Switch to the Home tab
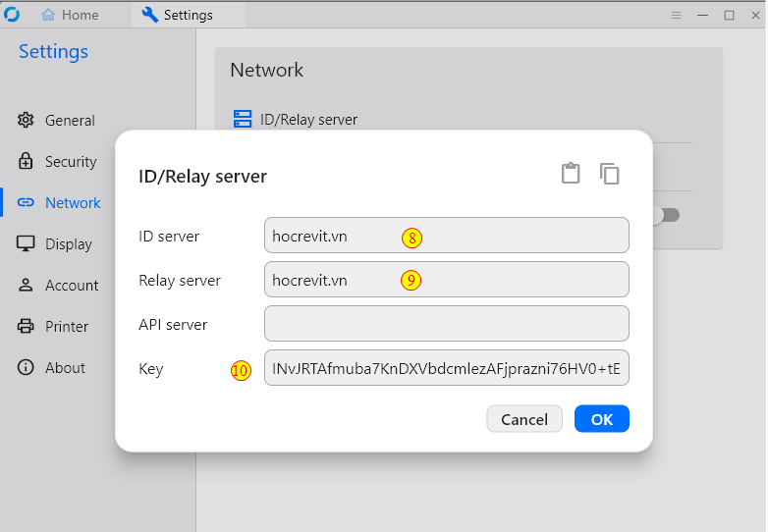The image size is (768, 532). pyautogui.click(x=70, y=15)
